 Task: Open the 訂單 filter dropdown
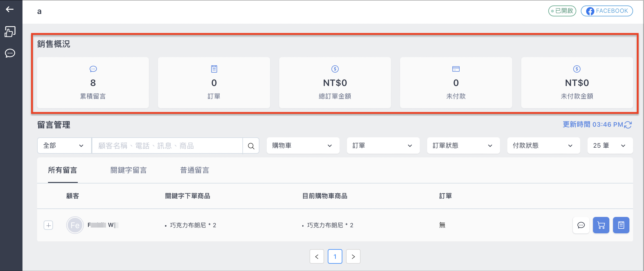(383, 146)
